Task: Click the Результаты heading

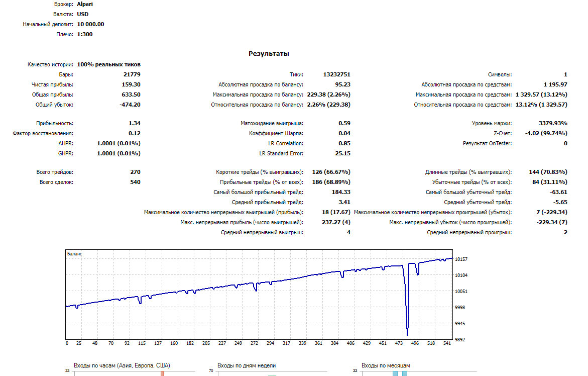Action: (269, 54)
